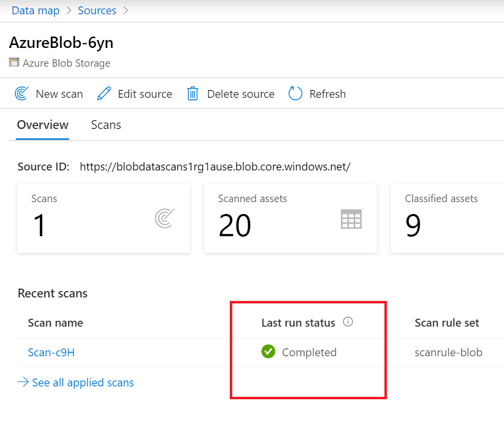Screen dimensions: 504x423
Task: Click the Scanned assets table icon
Action: (351, 219)
